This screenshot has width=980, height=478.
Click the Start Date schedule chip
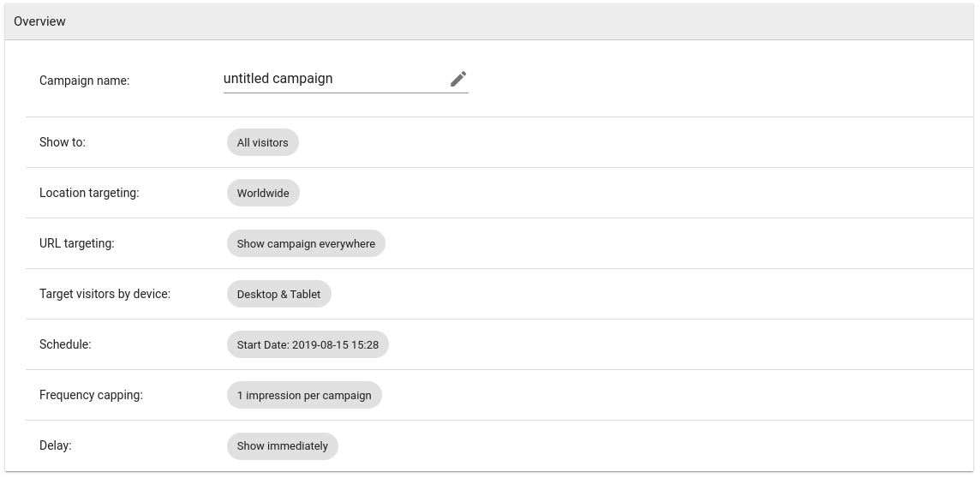coord(308,345)
